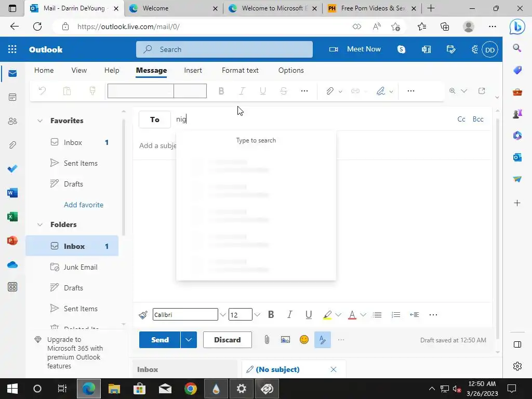Apply red font color

point(352,315)
